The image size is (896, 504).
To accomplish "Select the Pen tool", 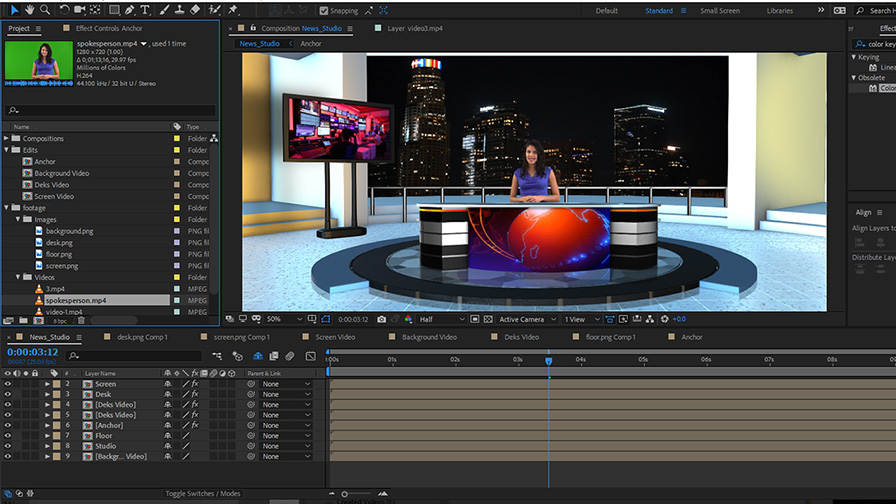I will point(130,10).
